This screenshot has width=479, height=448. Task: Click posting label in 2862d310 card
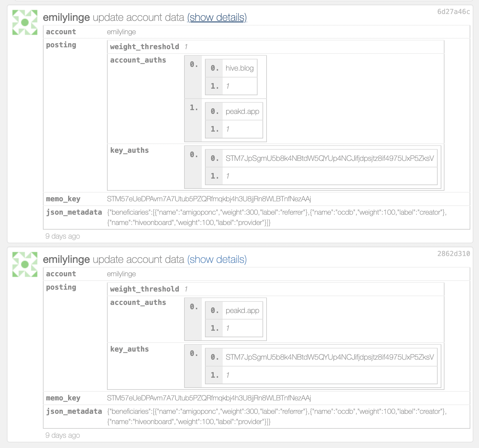61,287
